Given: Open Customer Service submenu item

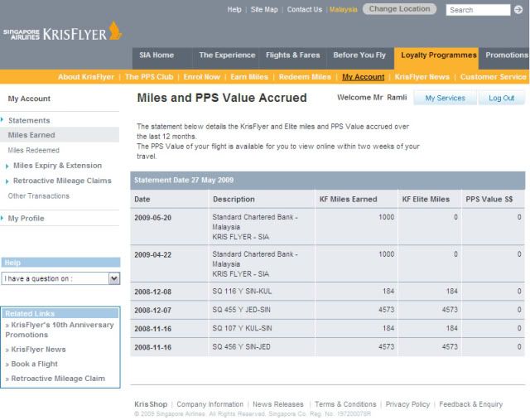Looking at the screenshot, I should (494, 77).
